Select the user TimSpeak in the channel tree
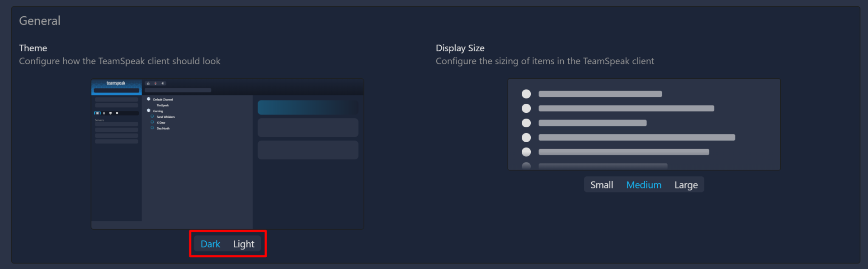This screenshot has height=269, width=868. (163, 106)
